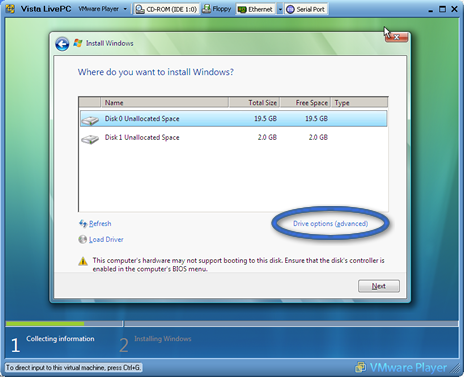
Task: Click the Type column header
Action: click(359, 103)
